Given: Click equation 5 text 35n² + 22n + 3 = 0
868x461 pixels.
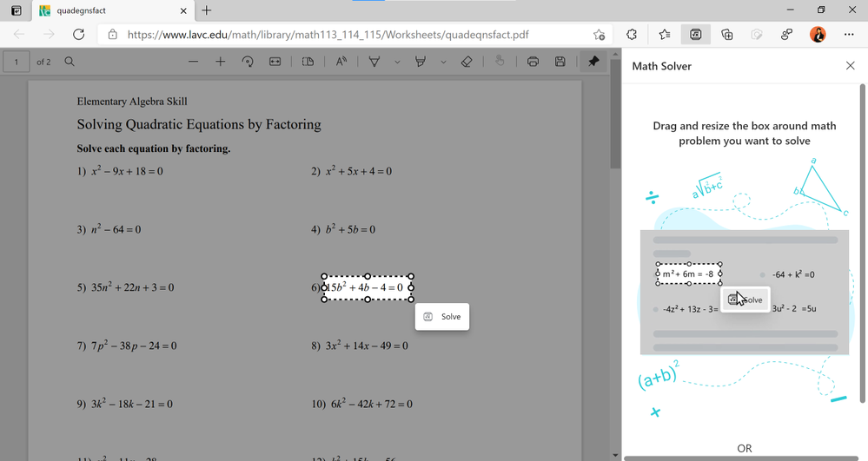Looking at the screenshot, I should 133,287.
